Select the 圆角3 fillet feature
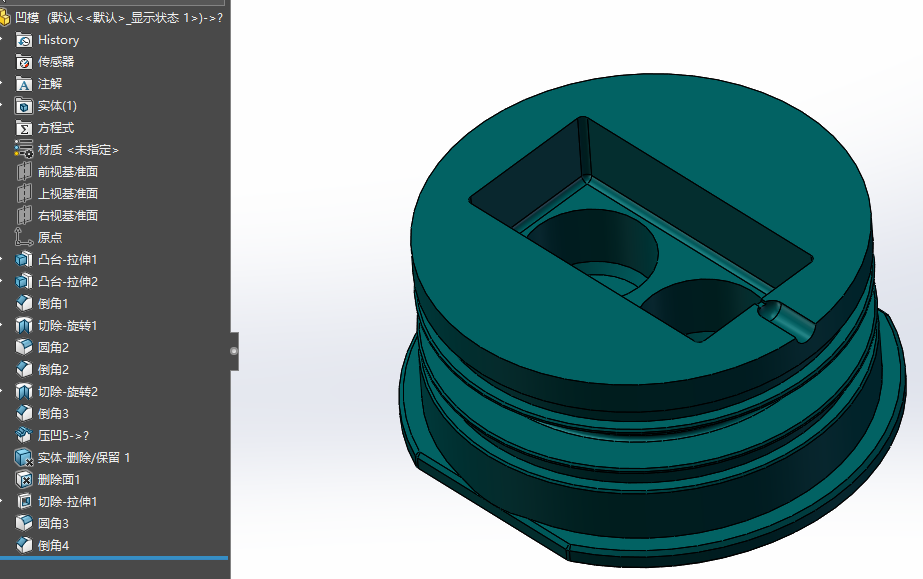The image size is (923, 579). tap(53, 523)
